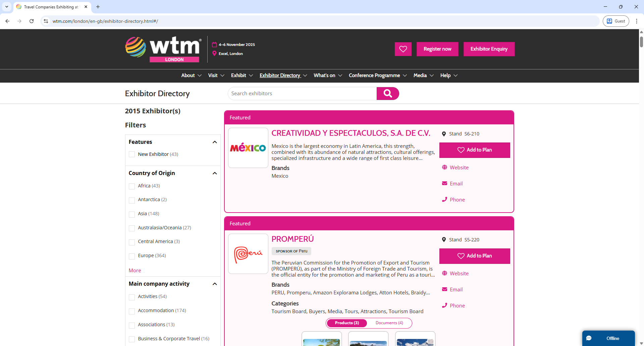Check the Asia country filter
The width and height of the screenshot is (644, 346).
coord(132,214)
